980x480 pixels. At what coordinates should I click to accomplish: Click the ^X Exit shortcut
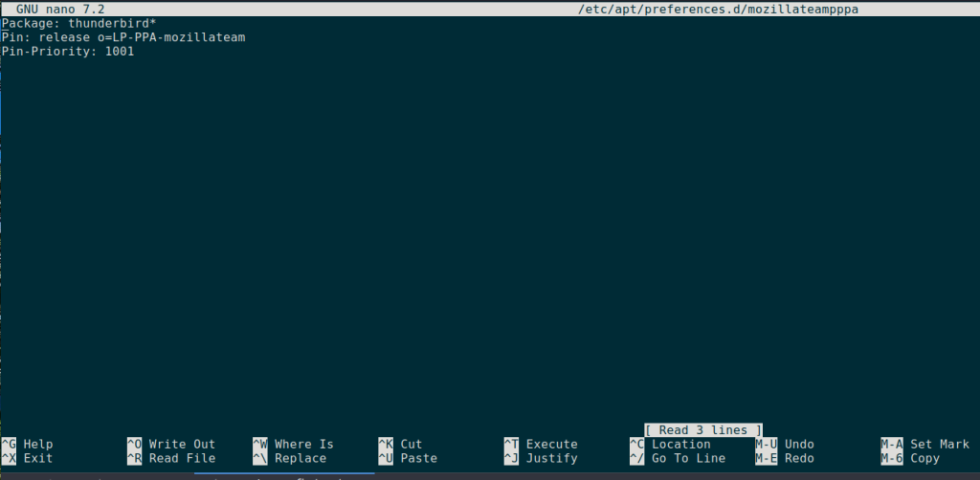click(28, 459)
